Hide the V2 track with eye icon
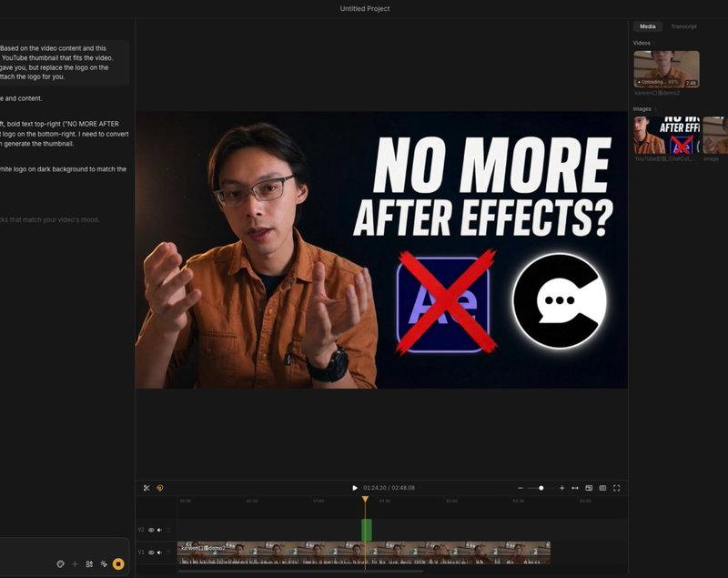 coord(151,530)
